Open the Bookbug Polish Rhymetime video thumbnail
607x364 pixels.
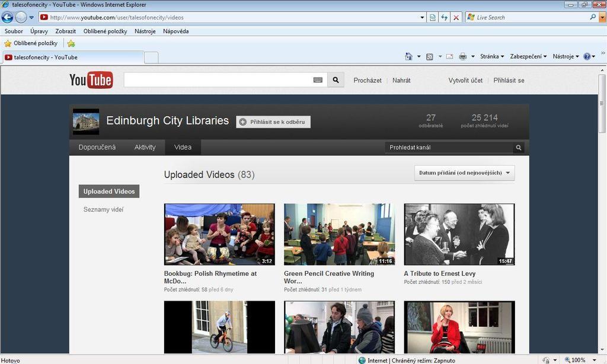coord(219,234)
